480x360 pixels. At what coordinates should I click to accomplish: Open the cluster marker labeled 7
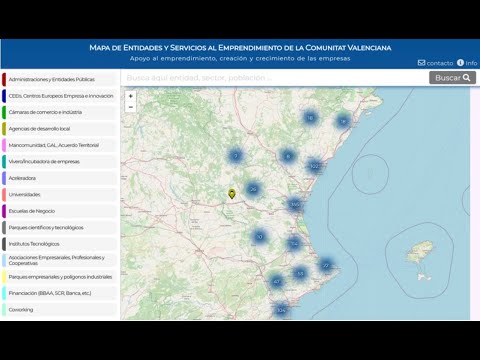(x=236, y=156)
